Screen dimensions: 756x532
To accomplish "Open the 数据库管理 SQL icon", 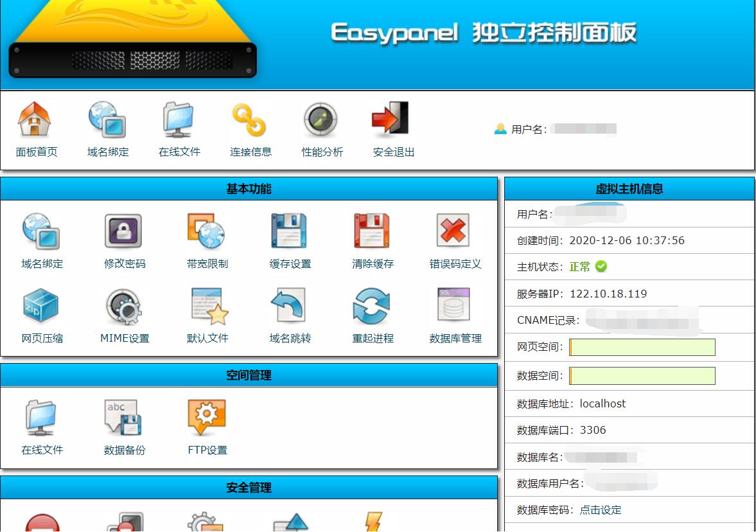I will (x=453, y=305).
